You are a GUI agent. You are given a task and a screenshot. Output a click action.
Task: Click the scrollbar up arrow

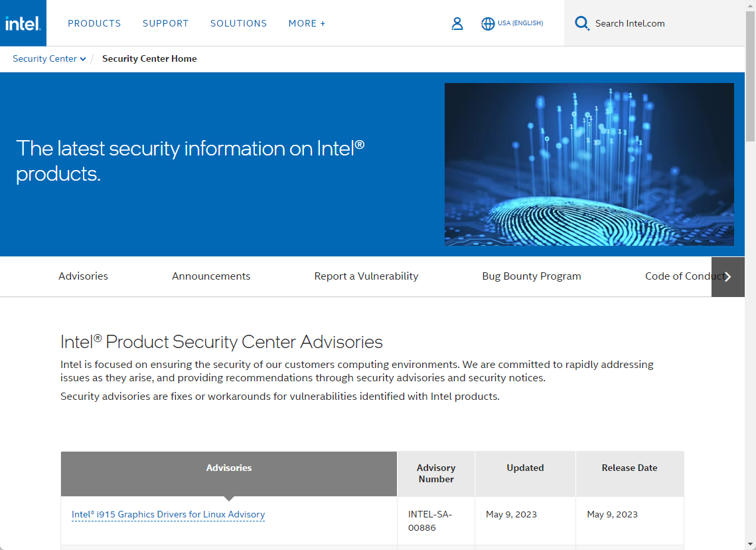point(751,5)
